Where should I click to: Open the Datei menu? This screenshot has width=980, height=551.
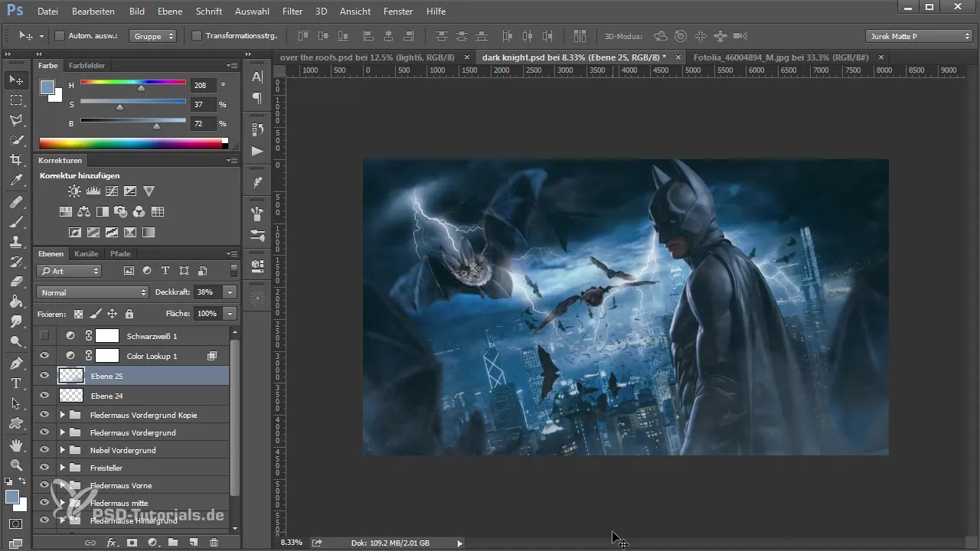click(47, 11)
